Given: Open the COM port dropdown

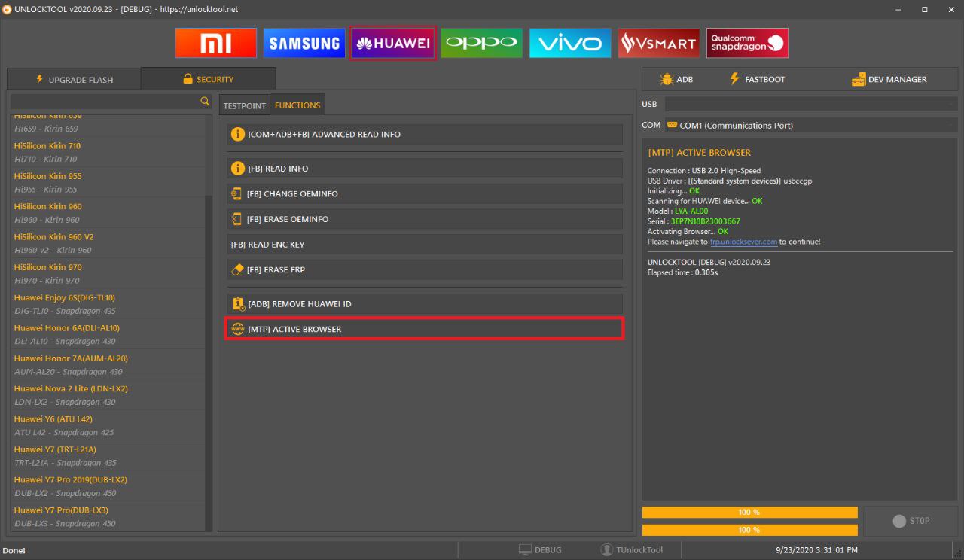Looking at the screenshot, I should click(x=811, y=126).
